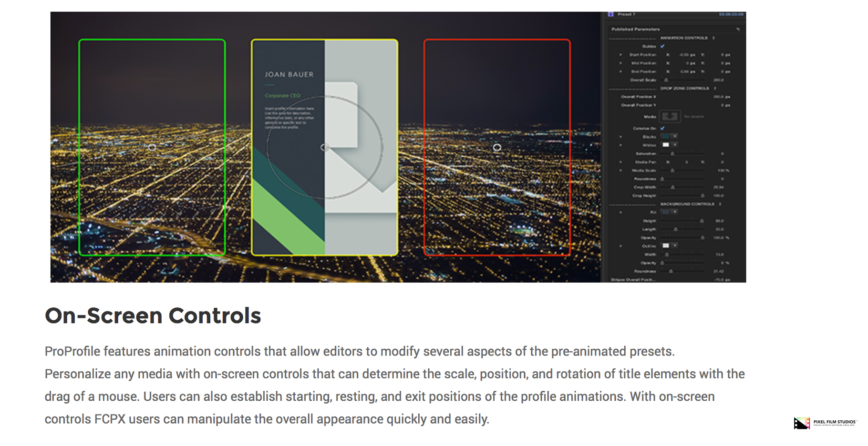Expand the Mid Position disclosure triangle
This screenshot has width=868, height=446.
[620, 63]
